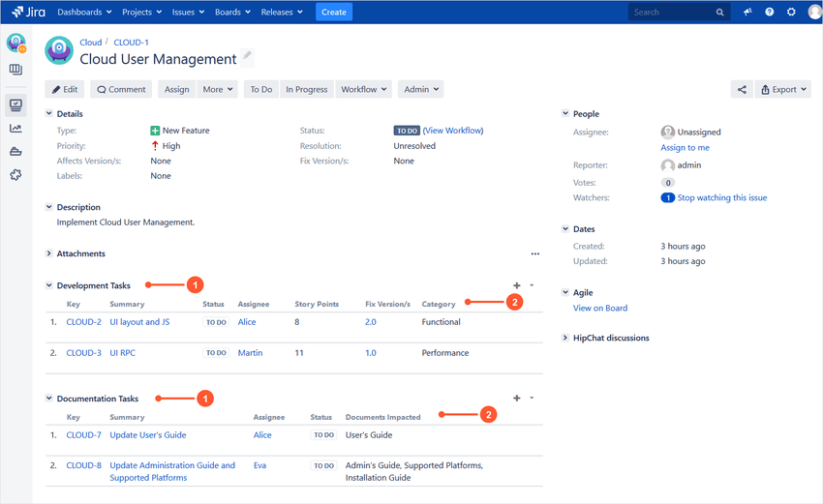Open the Attachments ellipsis options
This screenshot has height=504, width=823.
click(x=534, y=253)
